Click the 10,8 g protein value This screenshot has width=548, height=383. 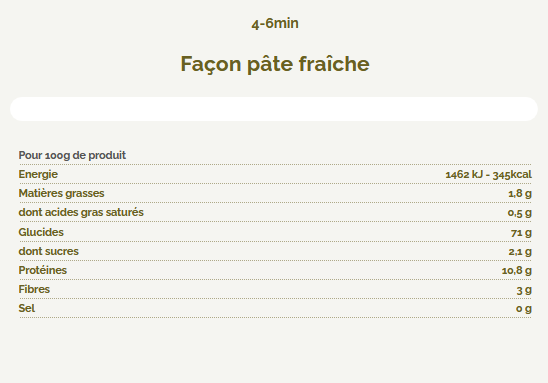click(x=517, y=270)
